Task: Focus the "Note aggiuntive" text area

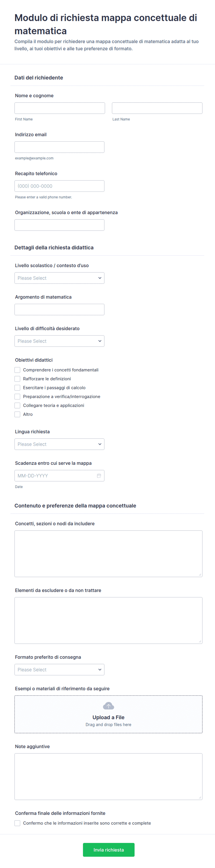Action: (x=108, y=776)
